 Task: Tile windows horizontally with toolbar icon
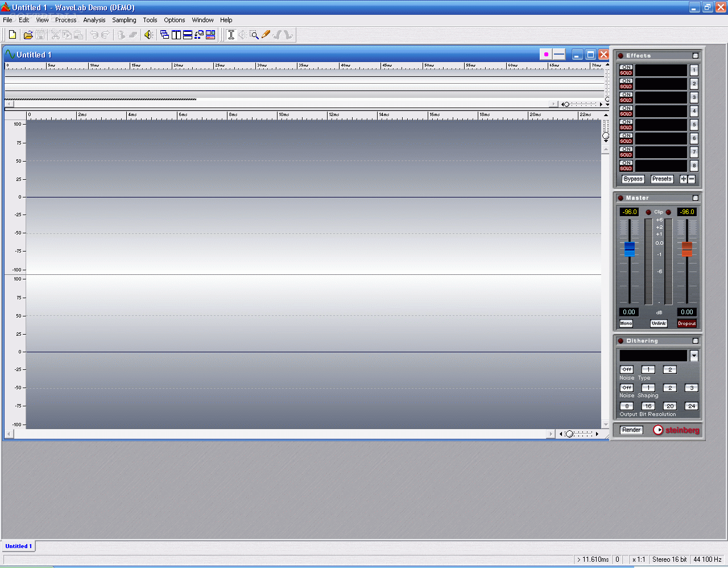[x=188, y=35]
